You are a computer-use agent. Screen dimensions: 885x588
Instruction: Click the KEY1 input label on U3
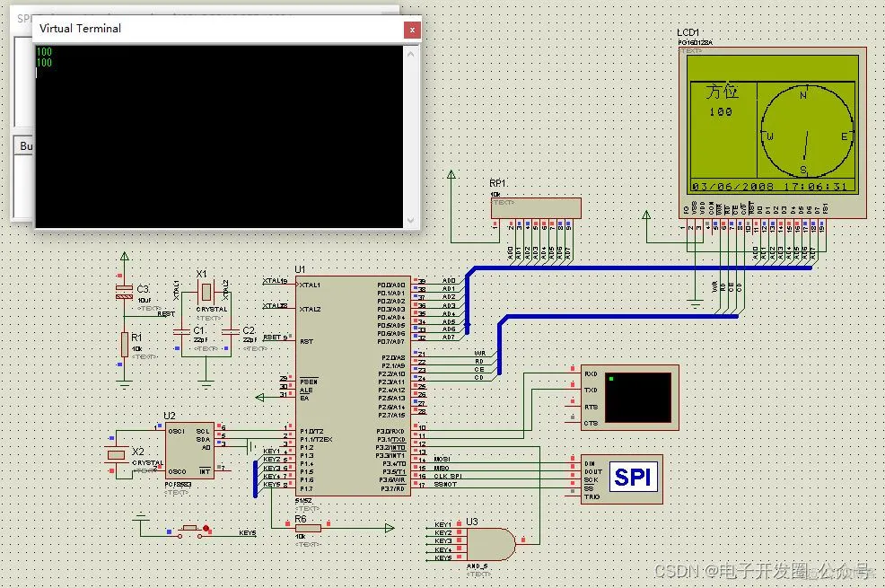tap(442, 525)
